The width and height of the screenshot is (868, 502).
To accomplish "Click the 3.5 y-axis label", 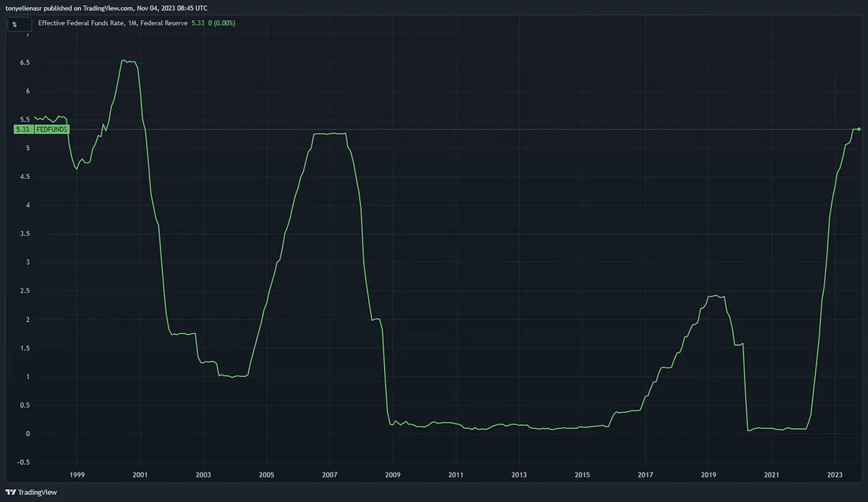I will [x=24, y=234].
